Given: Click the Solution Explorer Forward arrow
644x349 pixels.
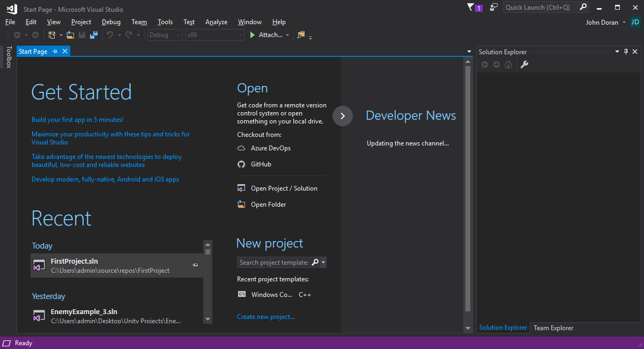Looking at the screenshot, I should [497, 64].
